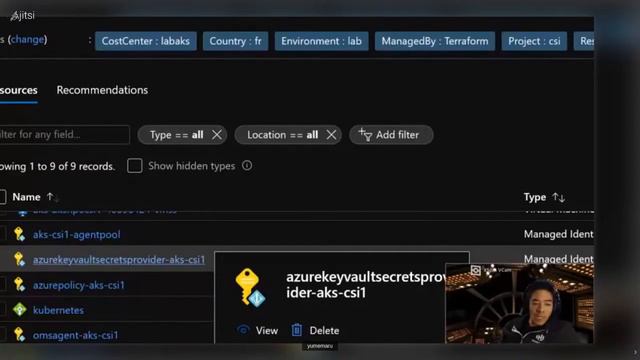640x360 pixels.
Task: Click the large key icon in popup card
Action: click(x=251, y=287)
